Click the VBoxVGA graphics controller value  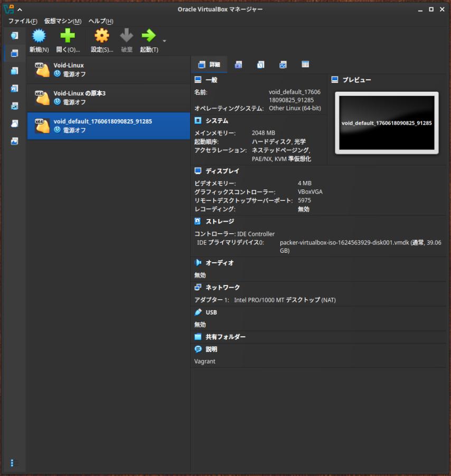point(310,192)
